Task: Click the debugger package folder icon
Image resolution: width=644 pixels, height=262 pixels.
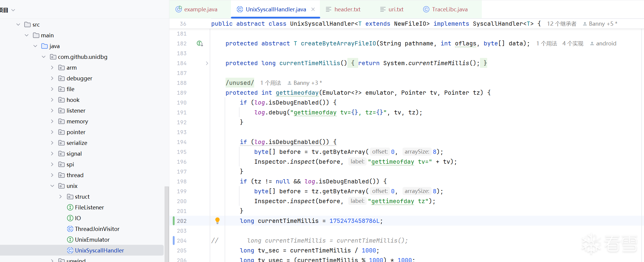Action: (62, 78)
